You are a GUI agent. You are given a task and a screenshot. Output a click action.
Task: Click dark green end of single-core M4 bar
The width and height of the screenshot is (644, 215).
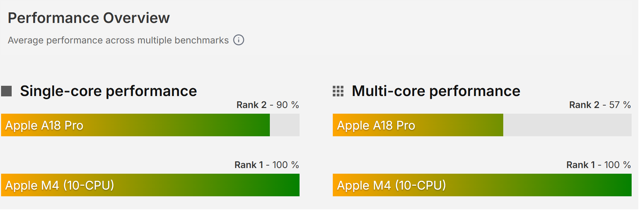pos(292,185)
